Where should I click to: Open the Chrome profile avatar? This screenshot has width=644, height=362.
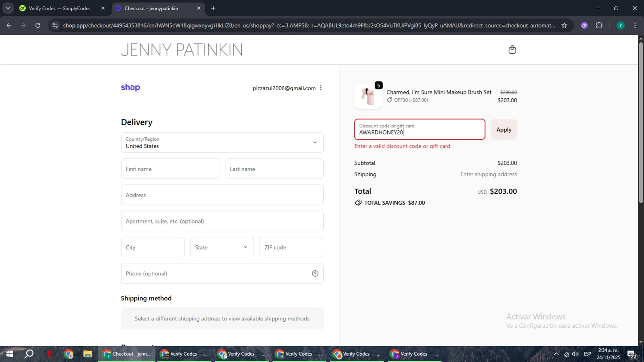620,25
